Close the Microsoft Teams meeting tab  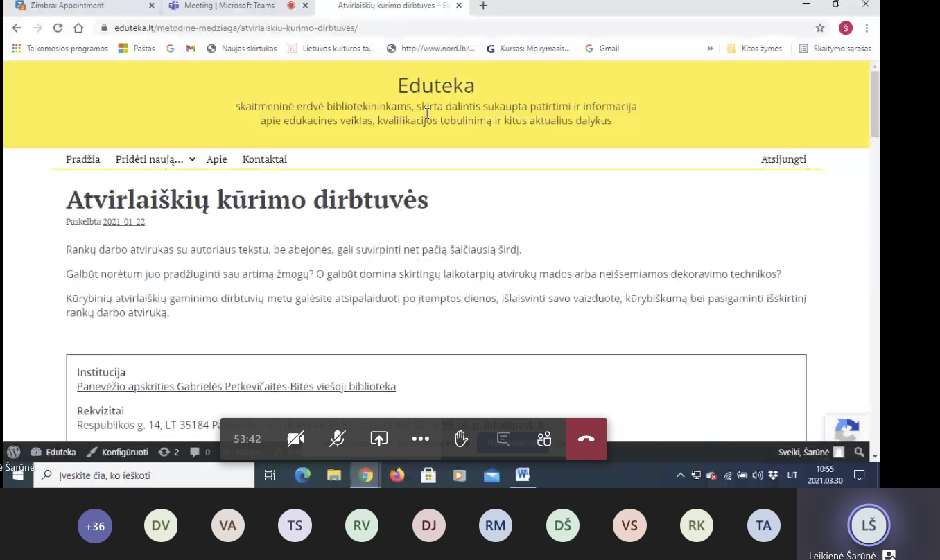[306, 6]
